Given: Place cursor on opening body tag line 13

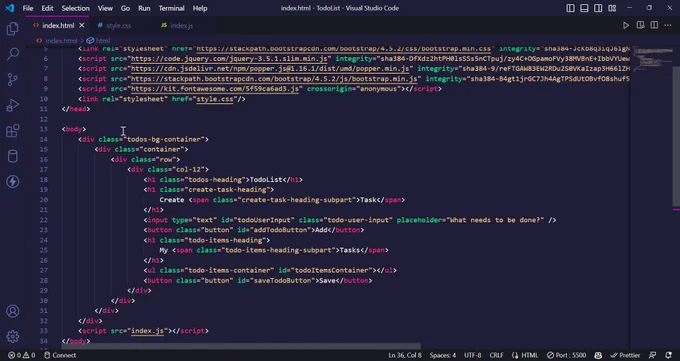Looking at the screenshot, I should click(74, 129).
